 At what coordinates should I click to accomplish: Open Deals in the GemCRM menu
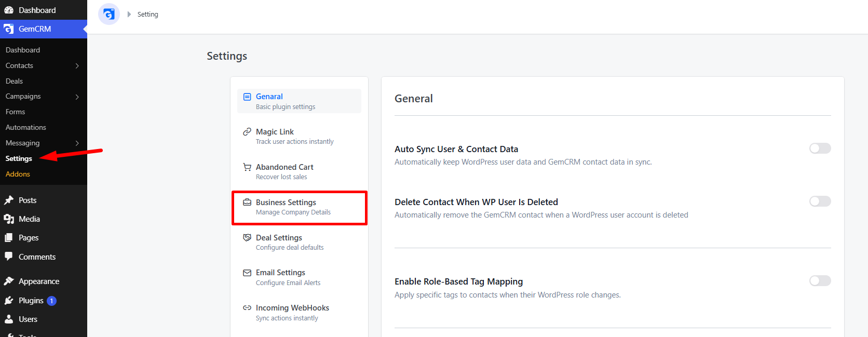click(x=15, y=81)
